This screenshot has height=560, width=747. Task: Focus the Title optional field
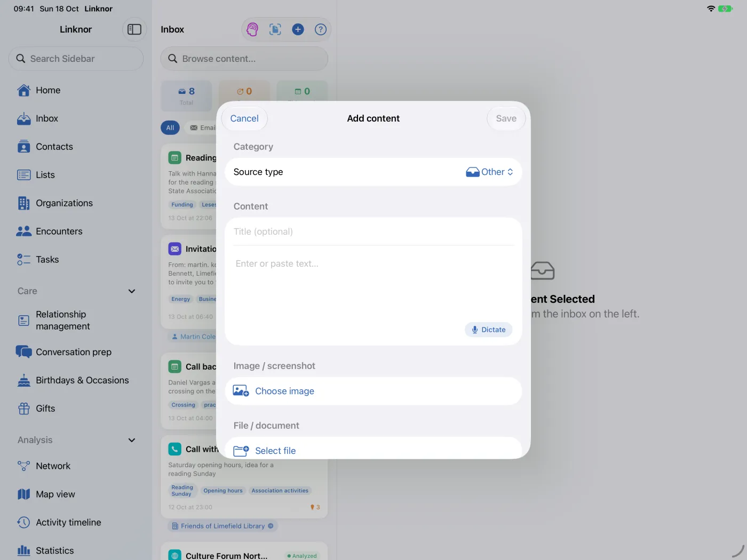[373, 231]
